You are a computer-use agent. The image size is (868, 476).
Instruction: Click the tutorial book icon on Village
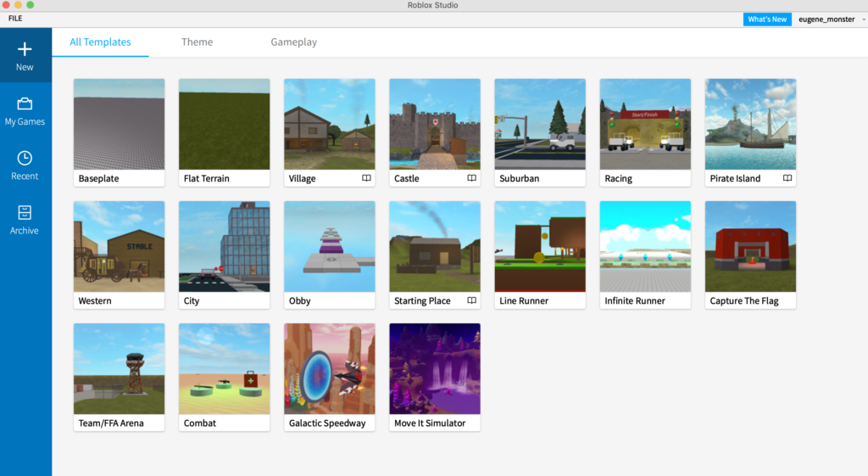366,178
